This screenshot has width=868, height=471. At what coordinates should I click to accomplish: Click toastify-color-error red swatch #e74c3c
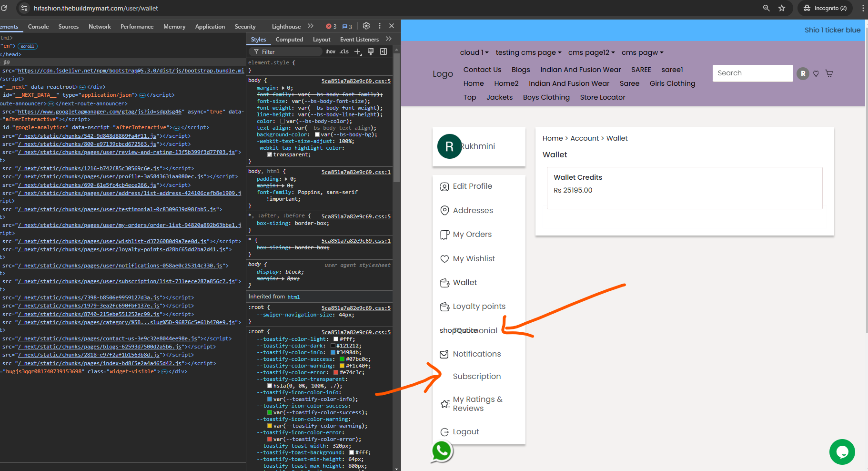336,373
